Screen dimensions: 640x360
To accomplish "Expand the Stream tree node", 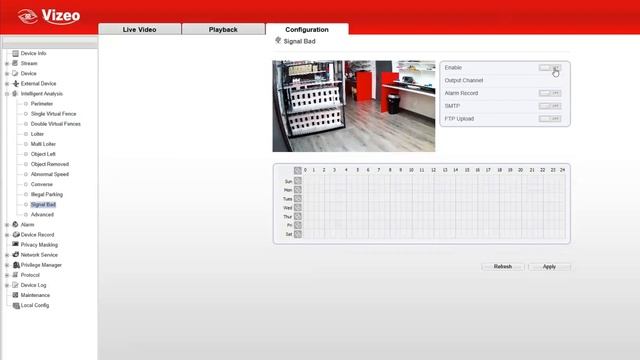I will click(7, 64).
